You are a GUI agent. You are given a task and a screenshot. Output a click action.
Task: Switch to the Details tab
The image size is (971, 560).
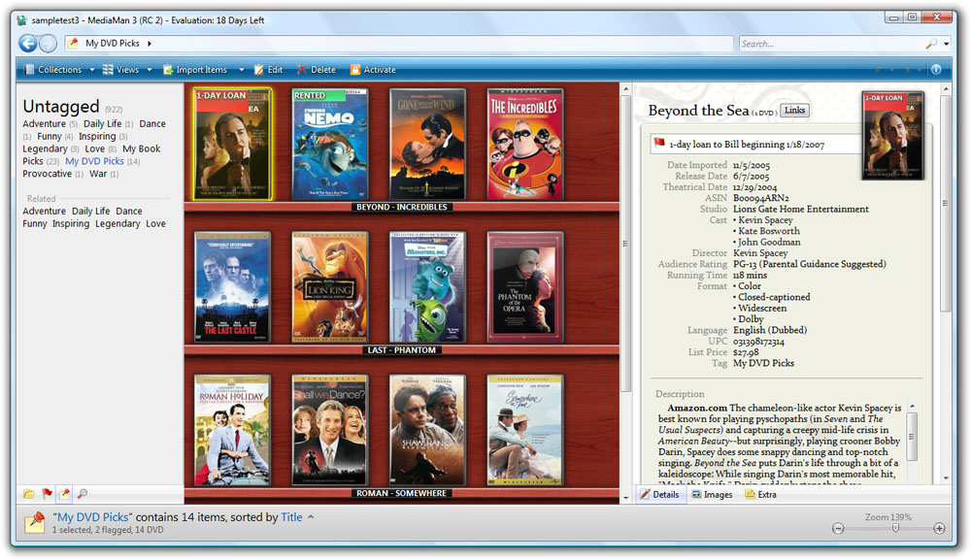659,494
